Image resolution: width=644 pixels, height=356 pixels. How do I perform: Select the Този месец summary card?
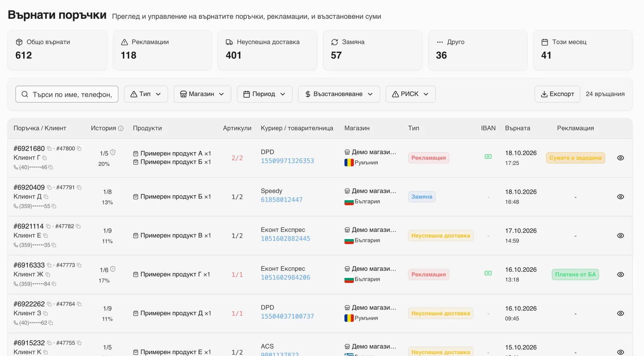click(x=583, y=50)
